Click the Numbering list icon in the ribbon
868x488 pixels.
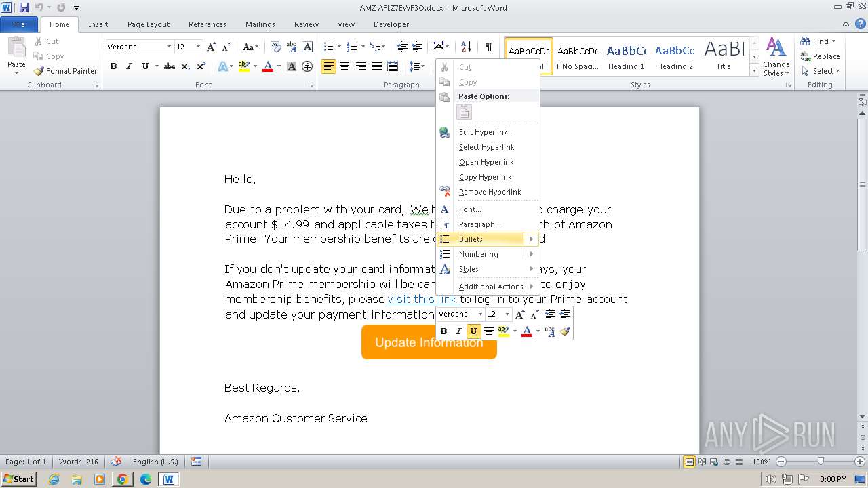(352, 47)
